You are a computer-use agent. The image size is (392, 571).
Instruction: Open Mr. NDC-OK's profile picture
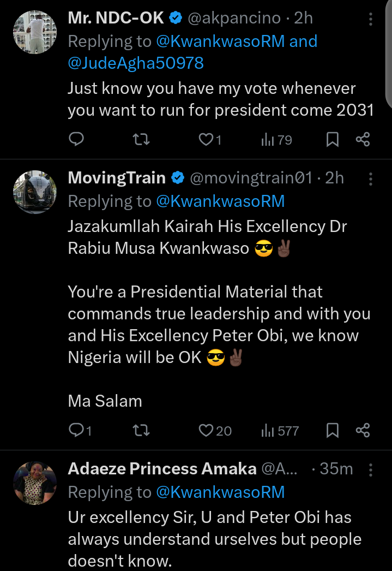click(x=35, y=32)
